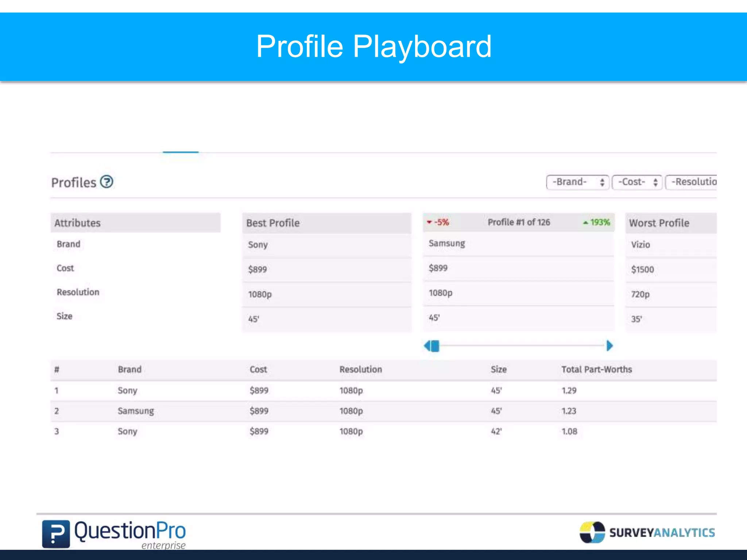Click $899 in the Profile #1 column

pyautogui.click(x=438, y=268)
